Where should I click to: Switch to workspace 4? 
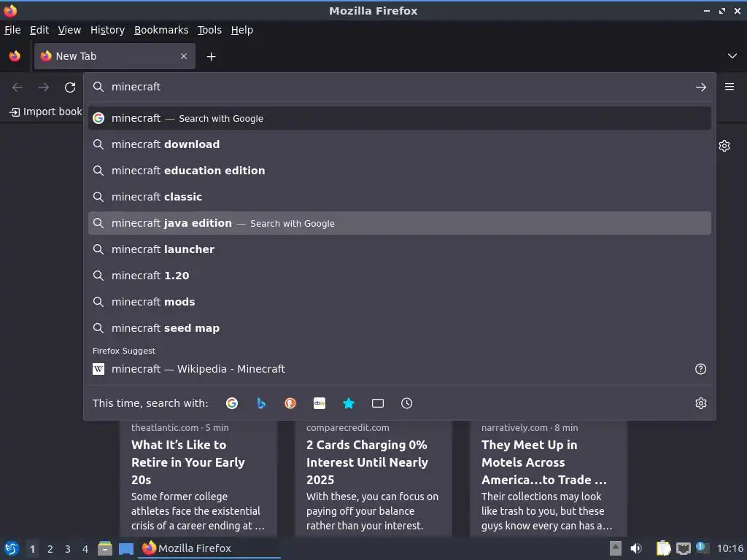pyautogui.click(x=85, y=549)
